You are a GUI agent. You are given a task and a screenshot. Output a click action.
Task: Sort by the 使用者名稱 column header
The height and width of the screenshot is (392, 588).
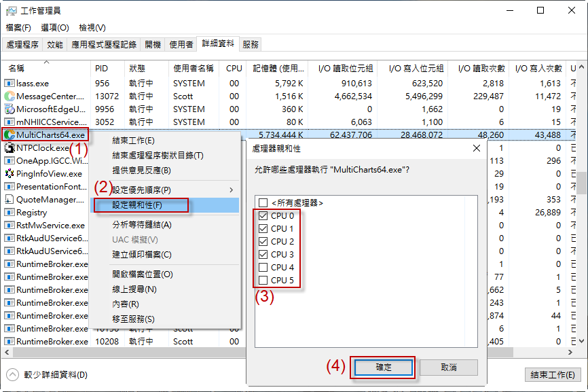click(x=194, y=68)
